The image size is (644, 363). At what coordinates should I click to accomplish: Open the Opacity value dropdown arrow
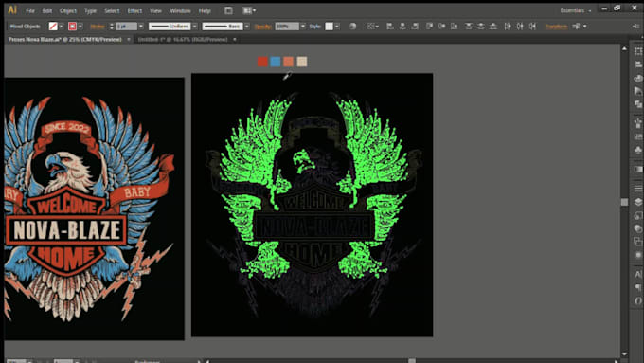pos(303,27)
